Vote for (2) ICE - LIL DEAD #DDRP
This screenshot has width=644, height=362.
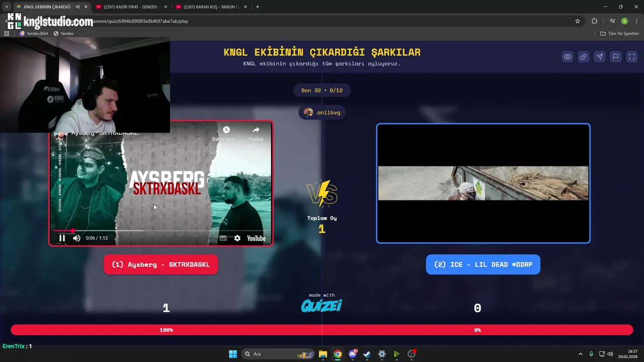[x=483, y=264]
